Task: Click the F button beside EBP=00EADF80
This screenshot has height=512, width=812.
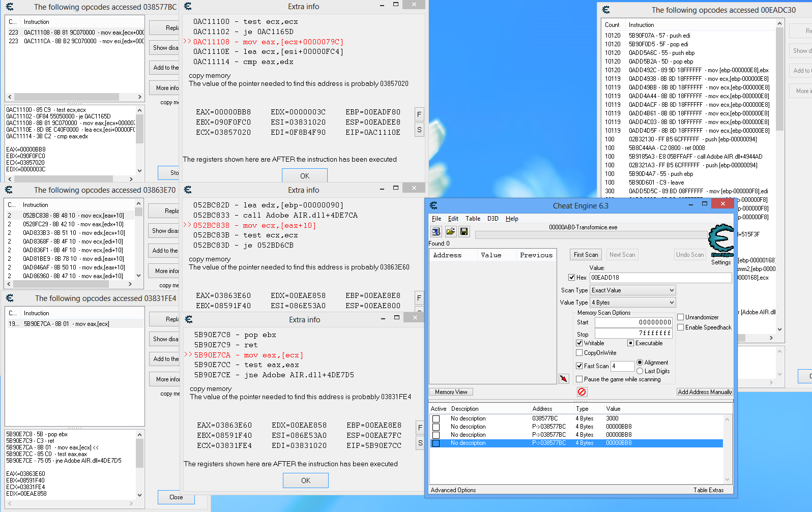Action: (x=419, y=114)
